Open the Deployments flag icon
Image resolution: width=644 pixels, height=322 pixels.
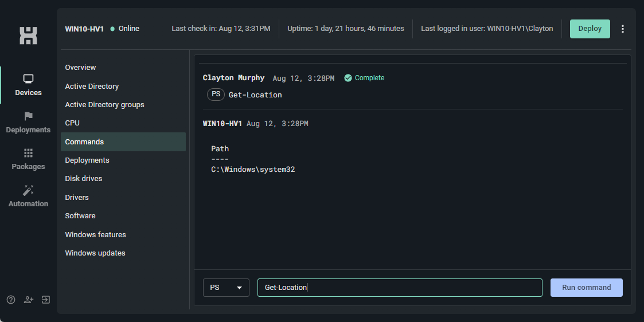[x=28, y=116]
